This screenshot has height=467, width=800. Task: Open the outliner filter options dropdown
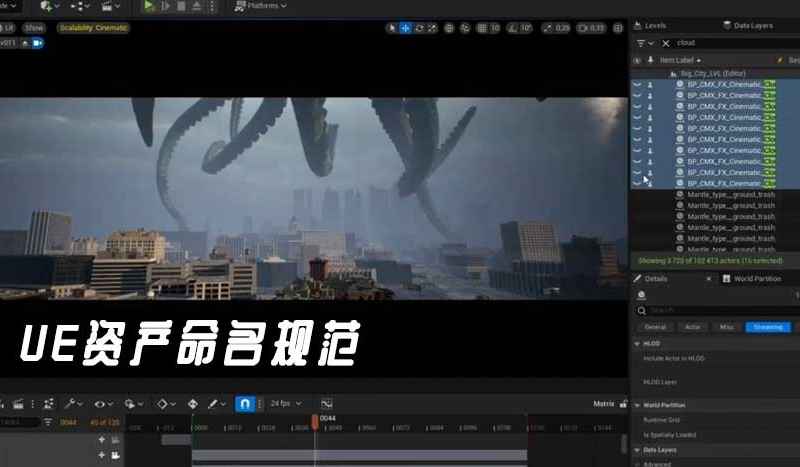pos(644,43)
